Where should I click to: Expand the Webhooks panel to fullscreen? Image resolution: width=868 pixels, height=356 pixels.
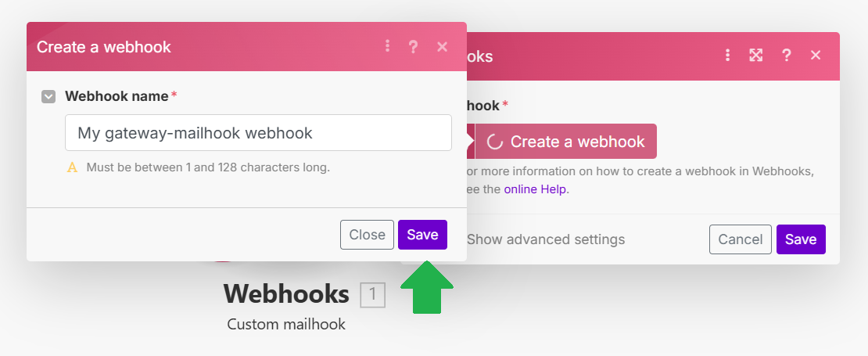756,56
